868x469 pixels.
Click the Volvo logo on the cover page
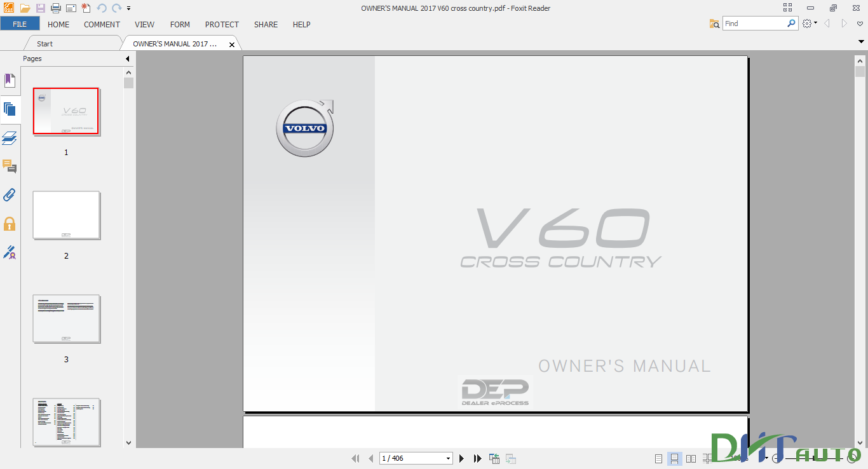(306, 128)
